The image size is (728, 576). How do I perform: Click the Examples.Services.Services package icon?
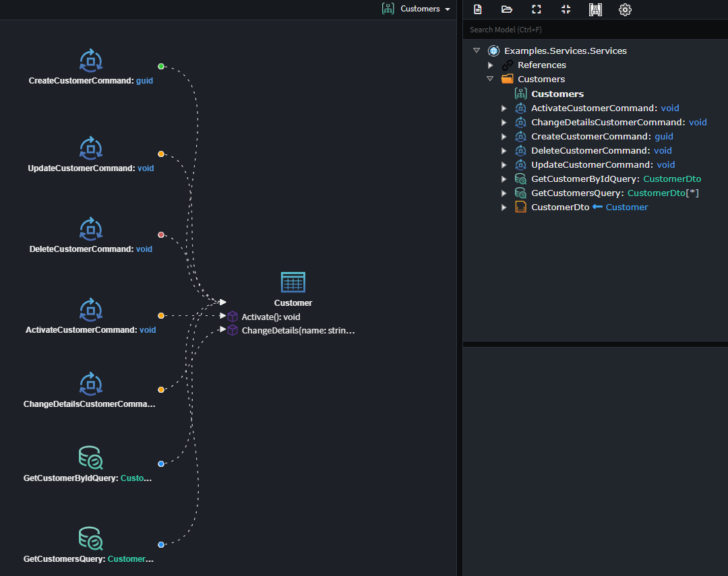(x=493, y=51)
